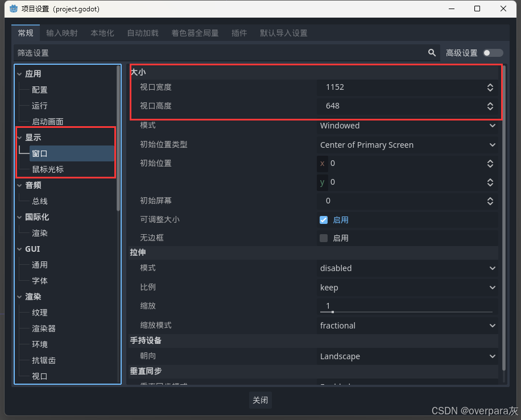The width and height of the screenshot is (521, 420).
Task: Click the 关闭 button at the bottom
Action: pos(260,400)
